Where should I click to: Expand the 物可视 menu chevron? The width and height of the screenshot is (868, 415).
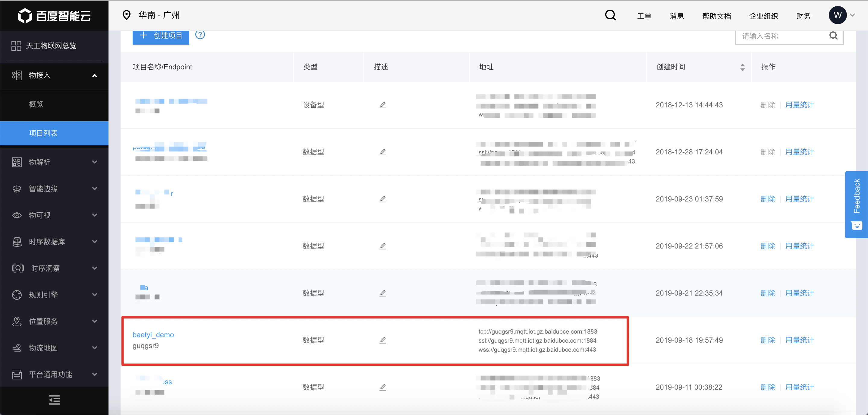click(95, 215)
